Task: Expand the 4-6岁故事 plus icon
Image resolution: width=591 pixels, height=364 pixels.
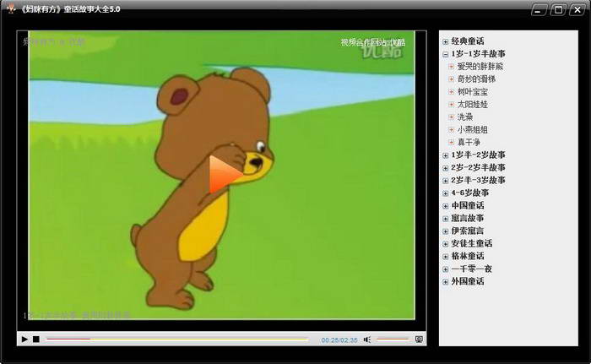Action: coord(445,193)
